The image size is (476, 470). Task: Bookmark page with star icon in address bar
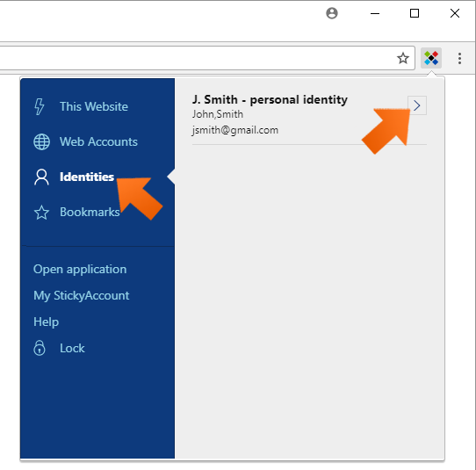[403, 58]
